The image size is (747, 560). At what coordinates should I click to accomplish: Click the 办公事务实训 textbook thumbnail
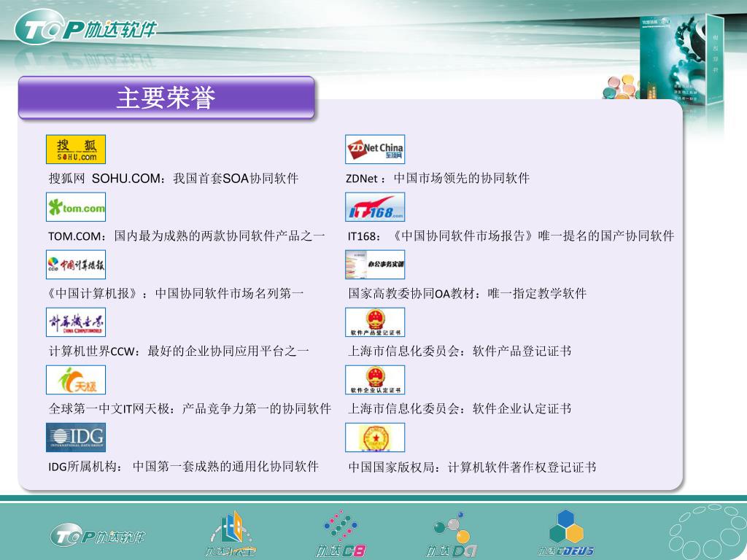(x=375, y=265)
